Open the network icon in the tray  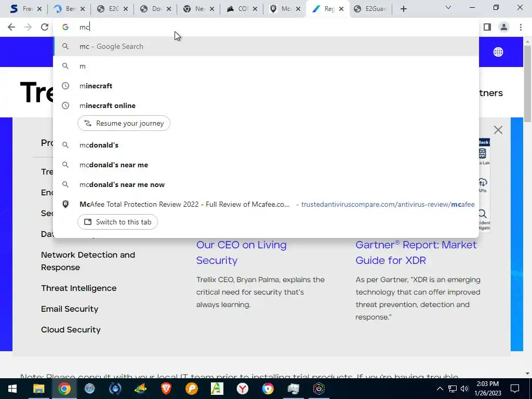click(453, 389)
